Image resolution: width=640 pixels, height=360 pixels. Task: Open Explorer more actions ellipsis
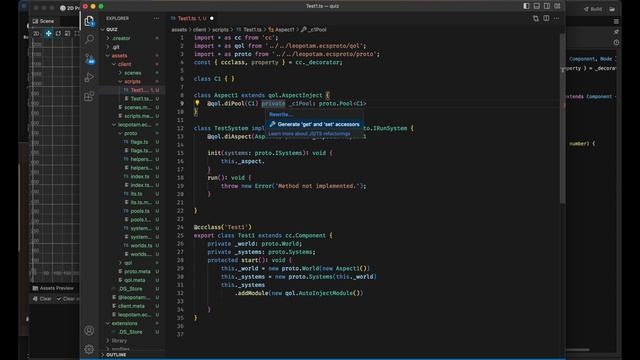pyautogui.click(x=156, y=18)
